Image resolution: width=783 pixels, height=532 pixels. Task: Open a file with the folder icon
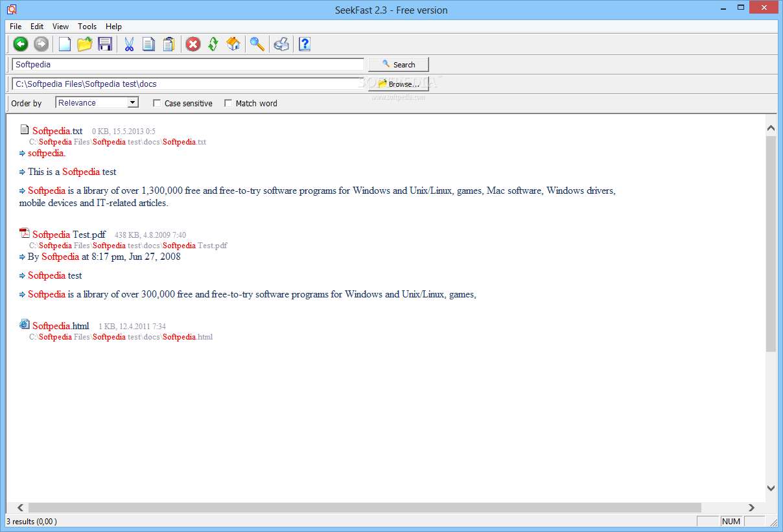(x=85, y=44)
